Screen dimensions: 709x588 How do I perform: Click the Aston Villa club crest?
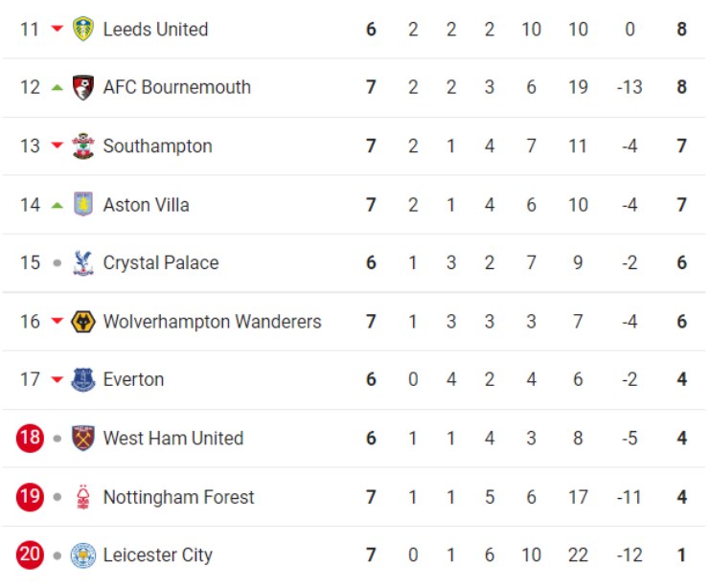(83, 204)
